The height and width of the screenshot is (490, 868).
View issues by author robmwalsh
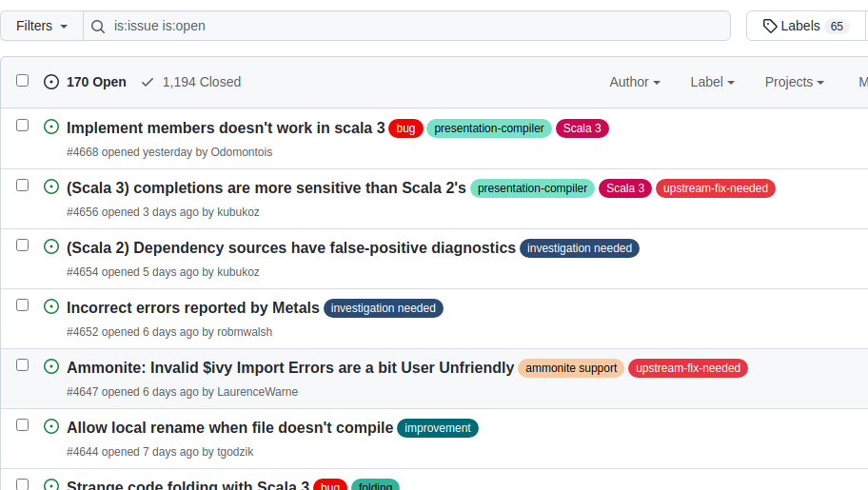pyautogui.click(x=245, y=332)
